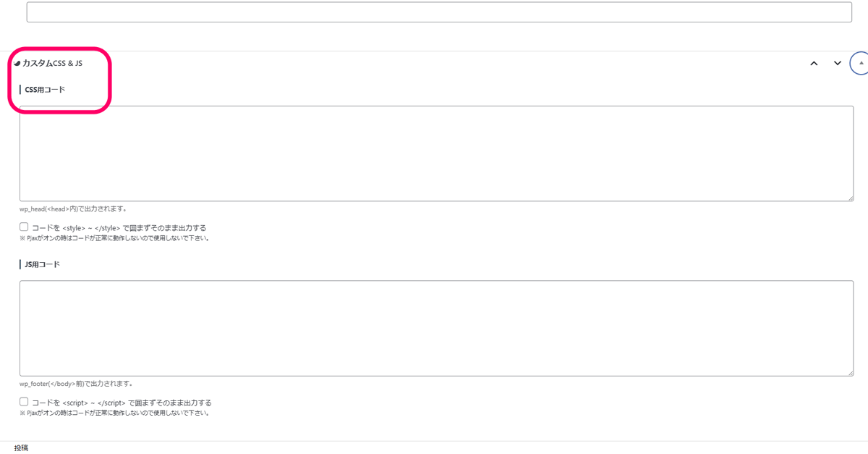This screenshot has width=868, height=454.
Task: Click the Pjax warning under JS checkbox
Action: click(114, 413)
